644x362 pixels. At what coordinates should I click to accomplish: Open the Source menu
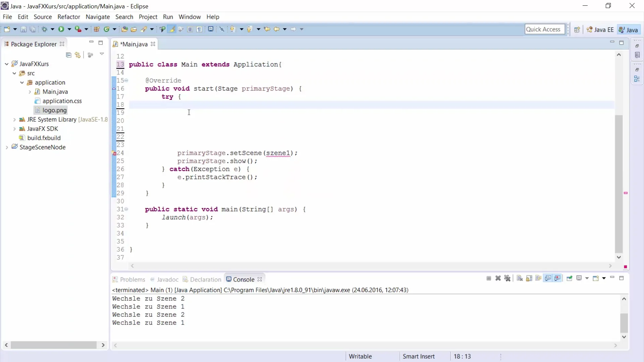coord(43,17)
